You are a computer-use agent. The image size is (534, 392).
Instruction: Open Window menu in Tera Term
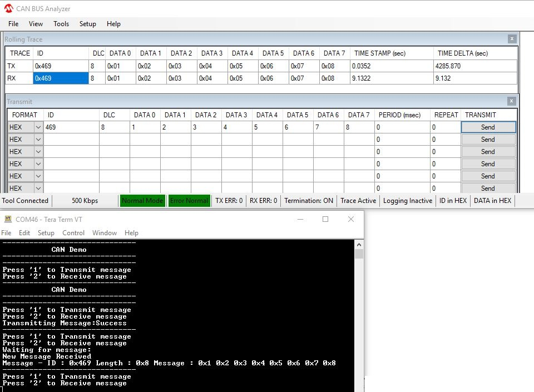[105, 233]
